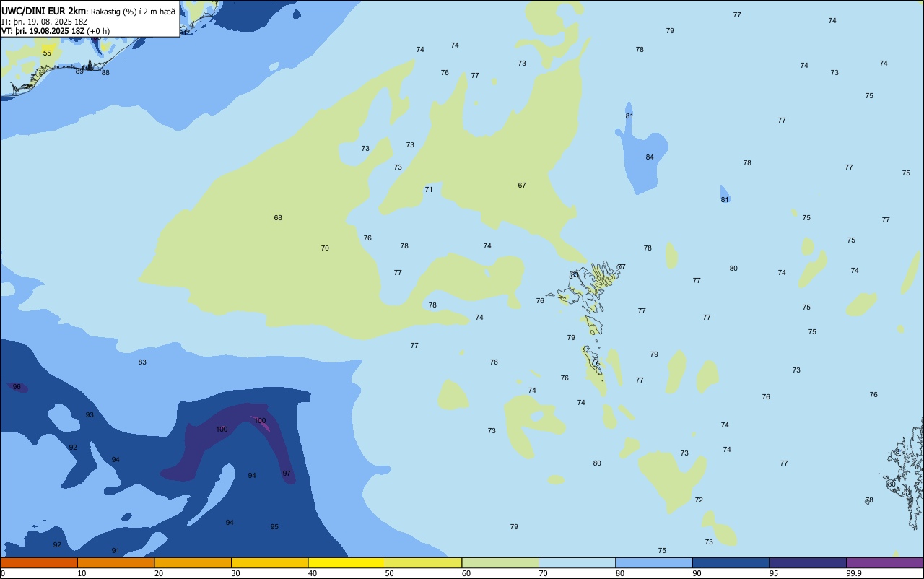The width and height of the screenshot is (924, 579).
Task: Select the dark blue 90–95 legend swatch
Action: pos(731,562)
